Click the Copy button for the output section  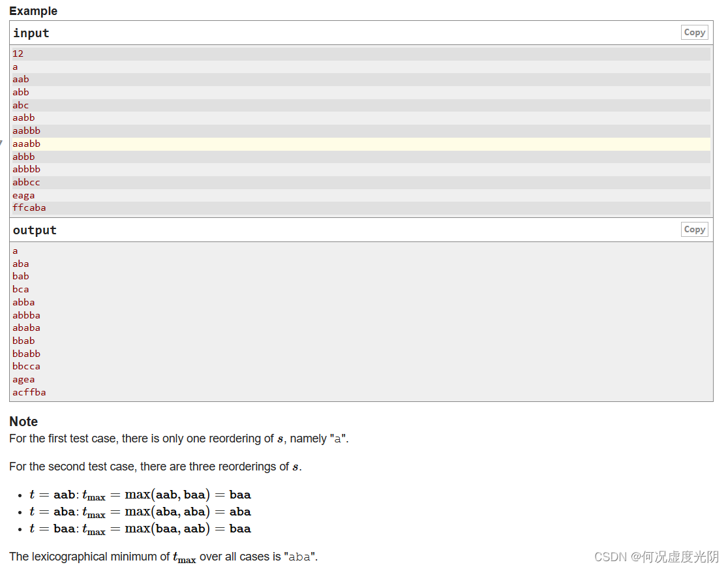coord(694,229)
